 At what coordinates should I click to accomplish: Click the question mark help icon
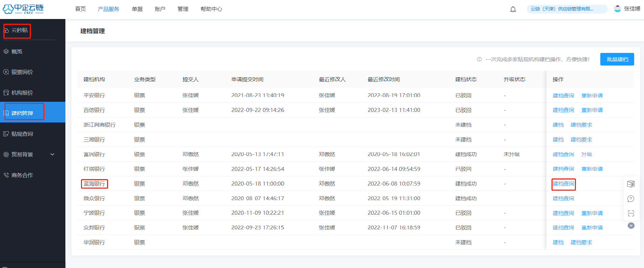click(x=631, y=199)
